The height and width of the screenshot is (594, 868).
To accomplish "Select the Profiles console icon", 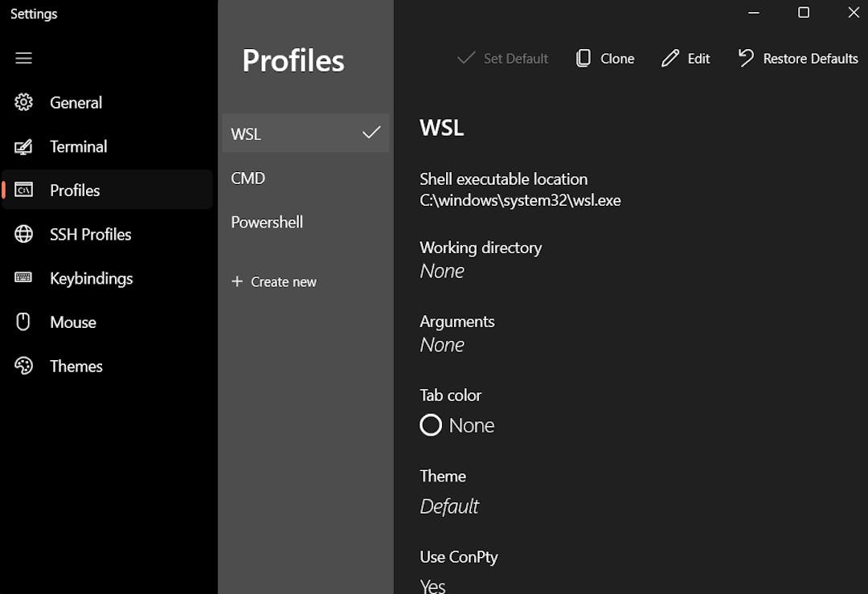I will [x=24, y=190].
